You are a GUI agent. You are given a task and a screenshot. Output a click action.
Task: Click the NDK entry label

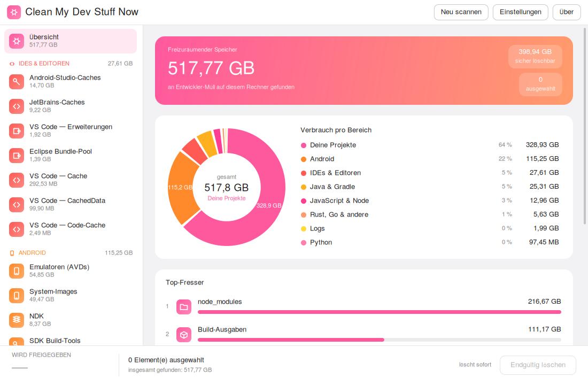[36, 317]
